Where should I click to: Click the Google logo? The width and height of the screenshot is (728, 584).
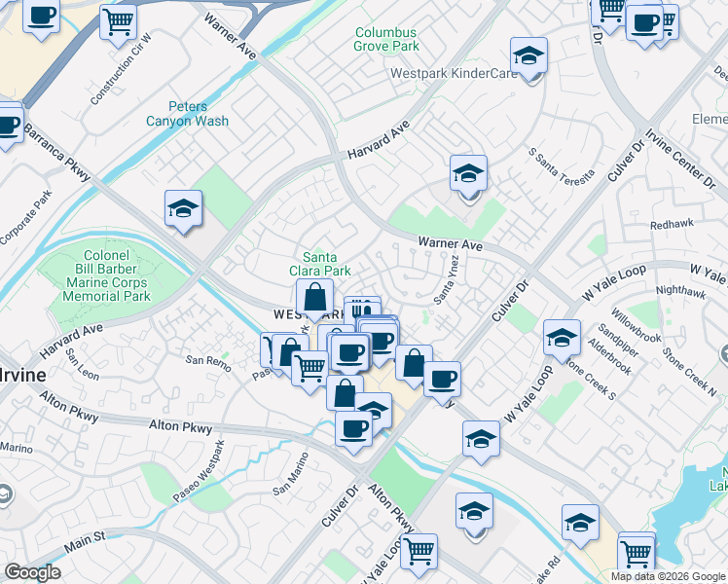33,572
